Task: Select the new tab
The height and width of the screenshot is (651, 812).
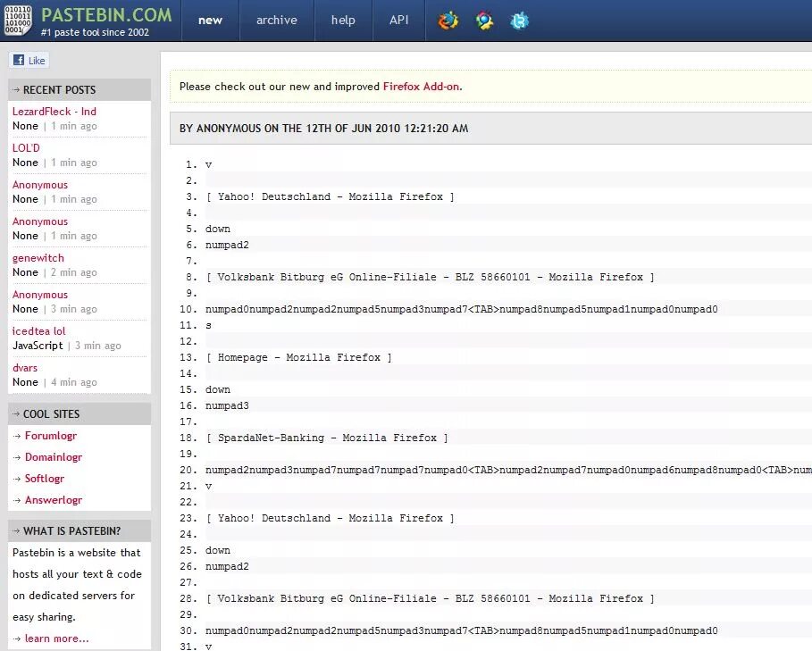Action: click(210, 20)
